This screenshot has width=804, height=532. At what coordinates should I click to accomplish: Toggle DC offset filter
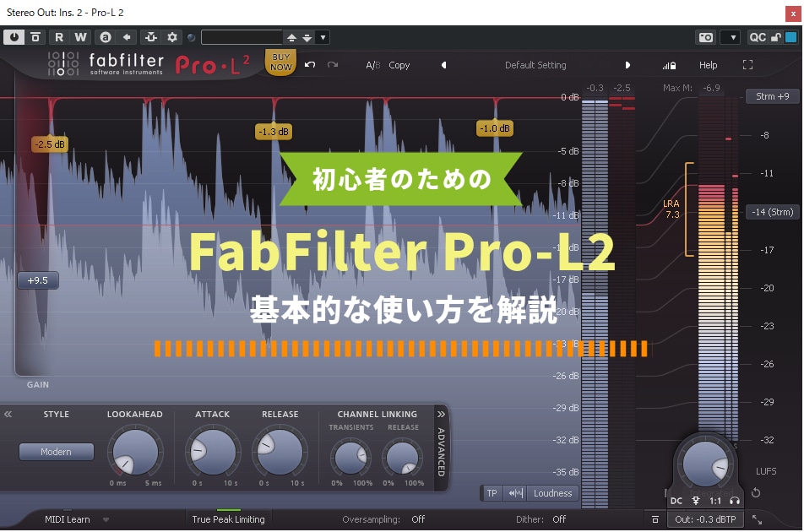(x=676, y=501)
